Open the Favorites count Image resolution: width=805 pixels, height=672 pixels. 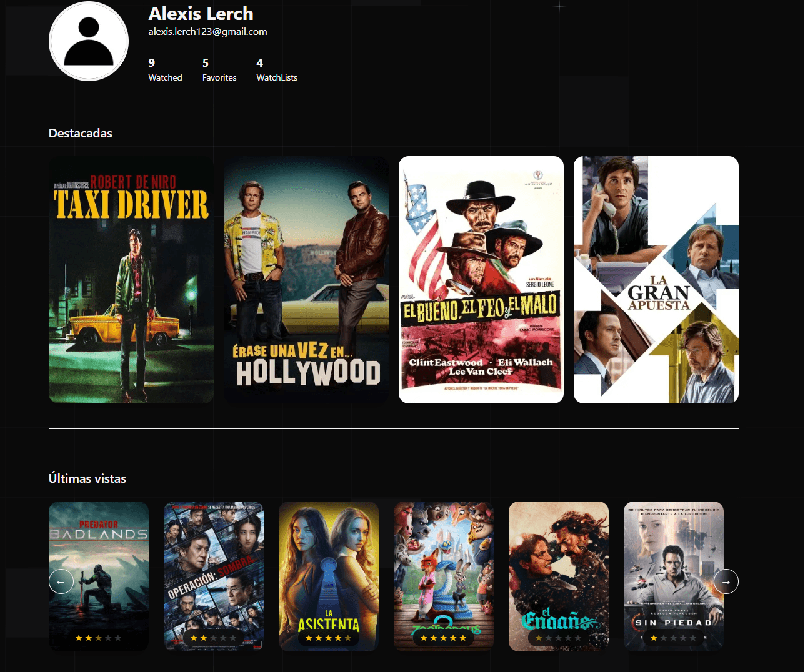(x=219, y=70)
